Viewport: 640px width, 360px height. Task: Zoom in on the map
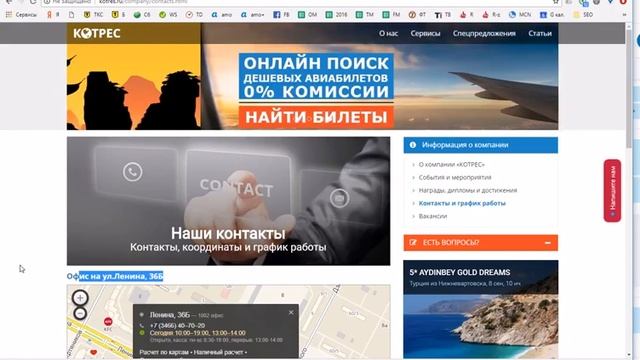click(x=80, y=298)
